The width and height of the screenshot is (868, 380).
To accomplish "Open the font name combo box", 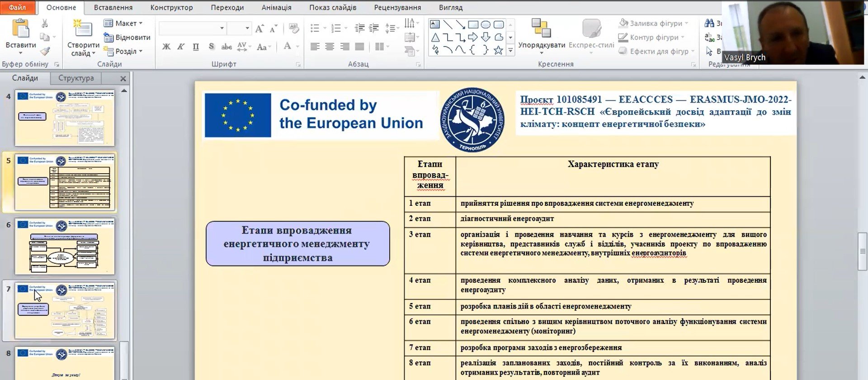I will coord(192,28).
